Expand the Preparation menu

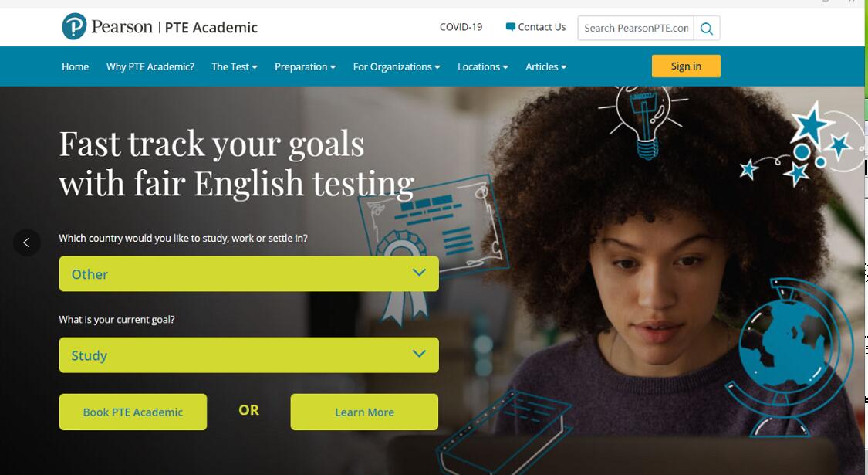pos(305,66)
